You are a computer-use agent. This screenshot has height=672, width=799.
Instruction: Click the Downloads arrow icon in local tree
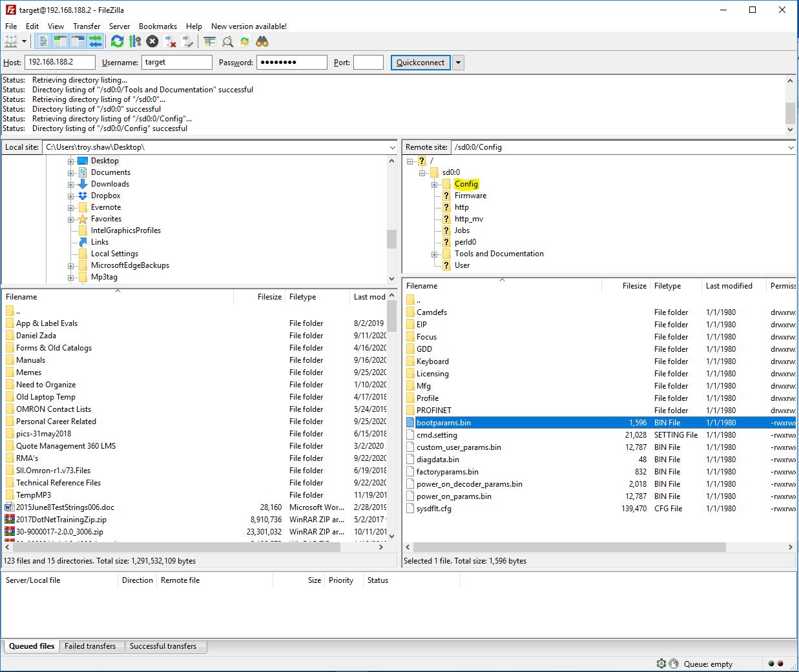point(83,184)
